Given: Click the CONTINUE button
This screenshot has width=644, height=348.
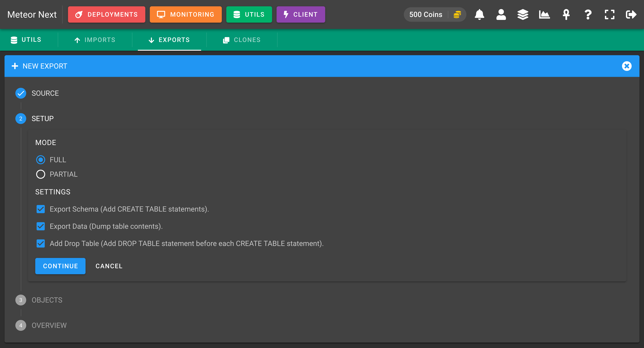Looking at the screenshot, I should pyautogui.click(x=60, y=266).
